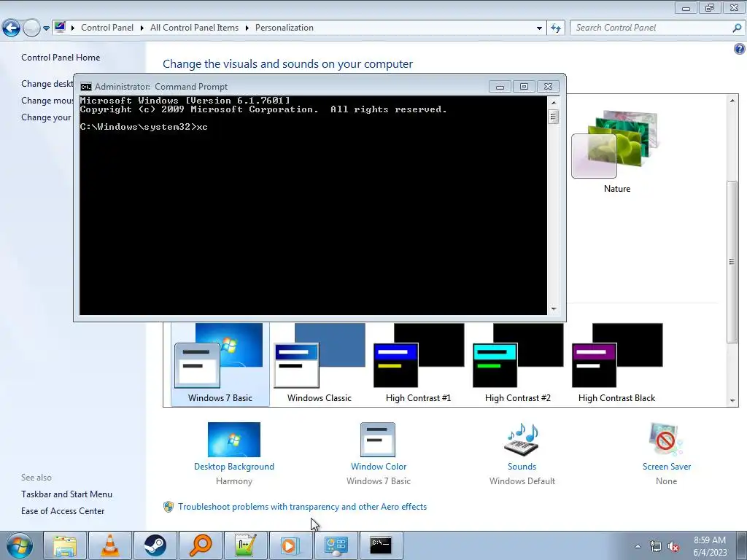Click Command Prompt scrollbar down arrow
The height and width of the screenshot is (560, 747).
tap(553, 309)
